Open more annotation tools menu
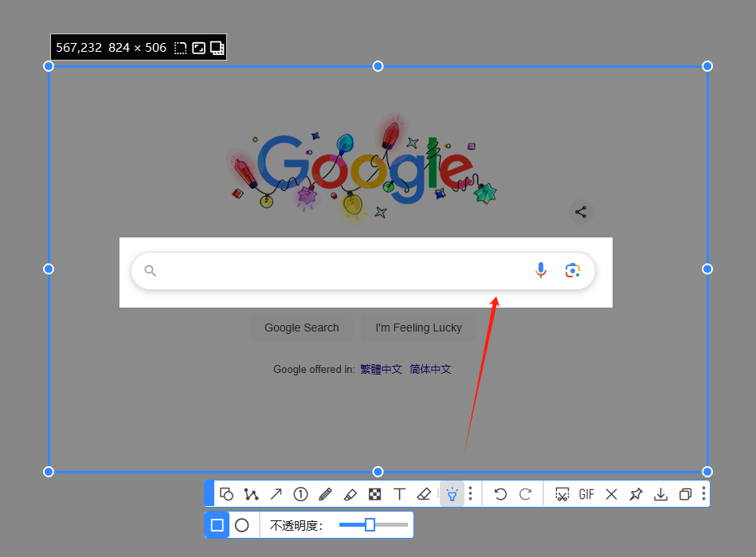 471,494
